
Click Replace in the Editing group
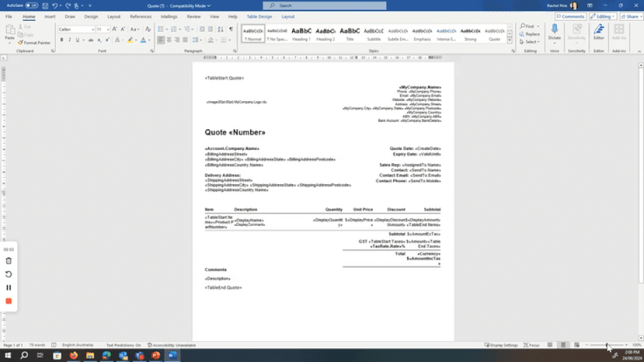[x=530, y=34]
